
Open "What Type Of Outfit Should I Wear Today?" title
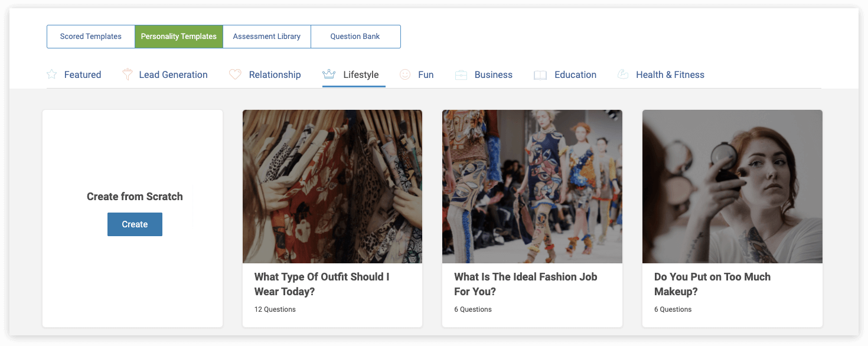(x=322, y=284)
